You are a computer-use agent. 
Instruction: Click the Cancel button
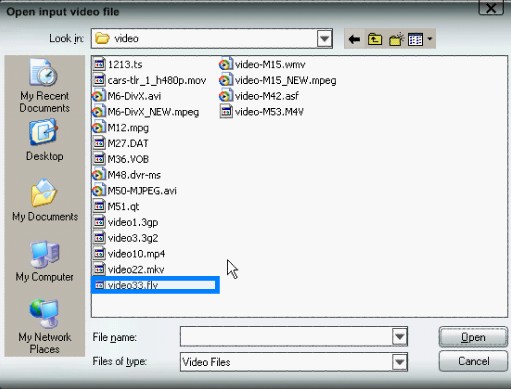click(473, 361)
